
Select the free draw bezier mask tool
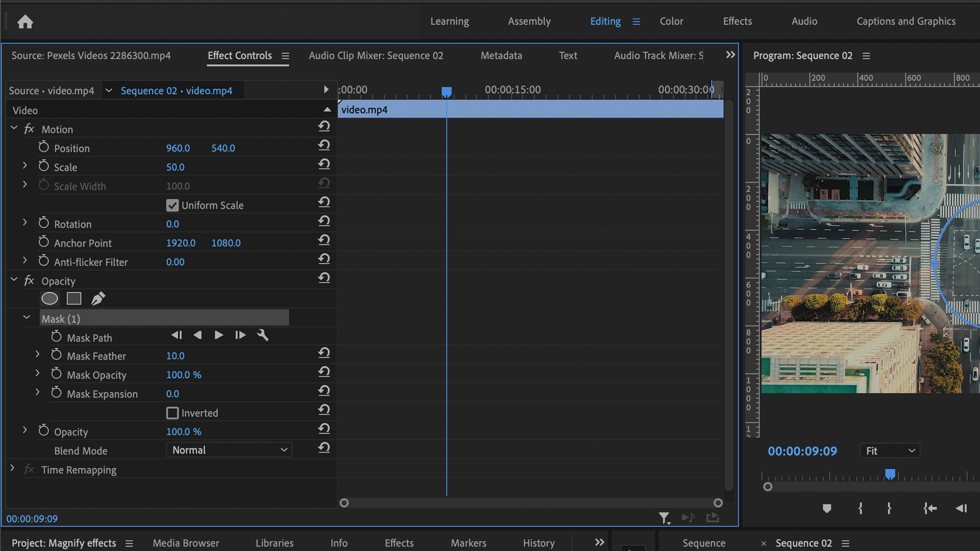pos(98,298)
